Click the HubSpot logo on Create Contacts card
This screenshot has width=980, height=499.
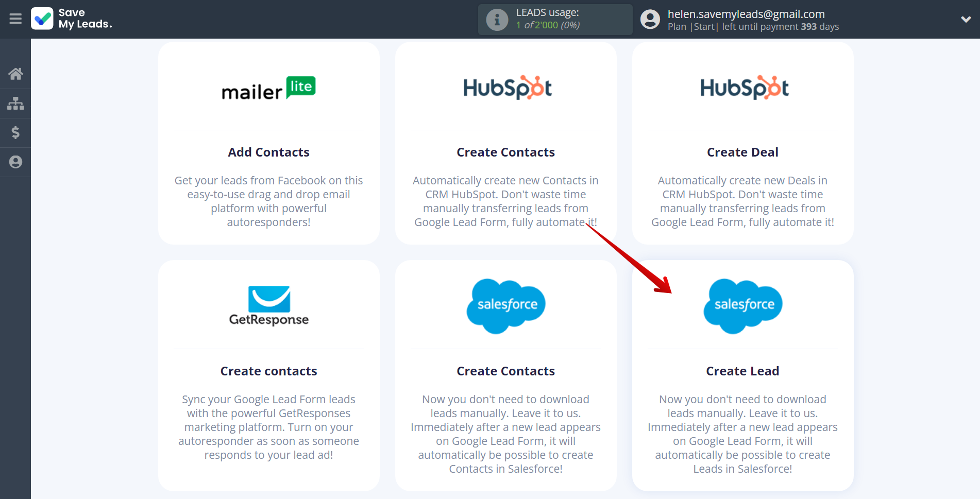pos(508,88)
